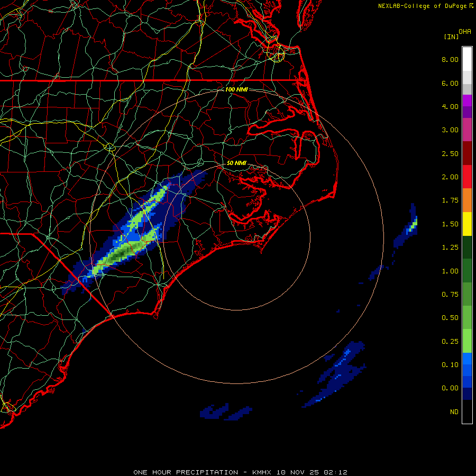
Task: Click the OHA product label
Action: pyautogui.click(x=465, y=32)
